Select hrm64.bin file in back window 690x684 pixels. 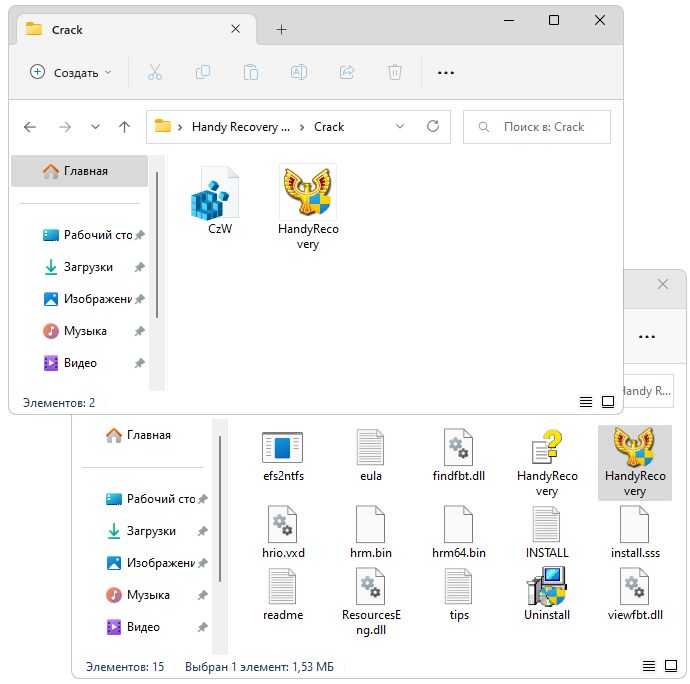tap(459, 532)
